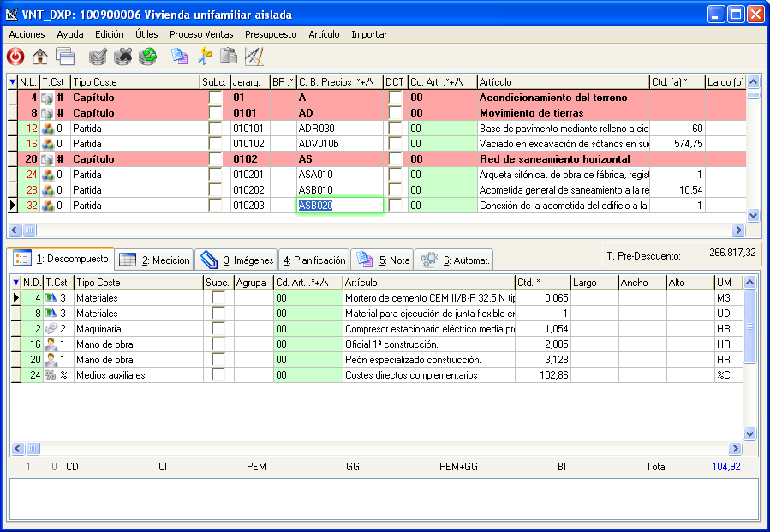Open lower grid column selector blue triangle

coord(15,283)
